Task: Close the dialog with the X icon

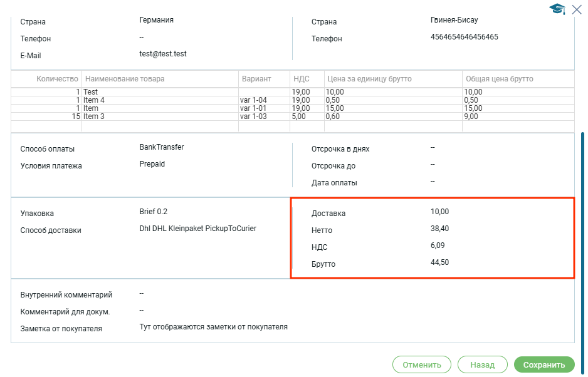Action: click(x=577, y=9)
